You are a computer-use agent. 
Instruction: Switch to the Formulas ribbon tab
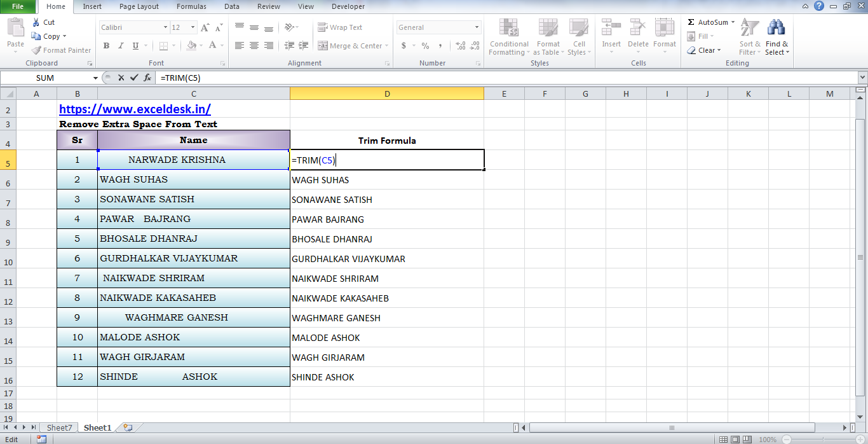click(x=191, y=7)
